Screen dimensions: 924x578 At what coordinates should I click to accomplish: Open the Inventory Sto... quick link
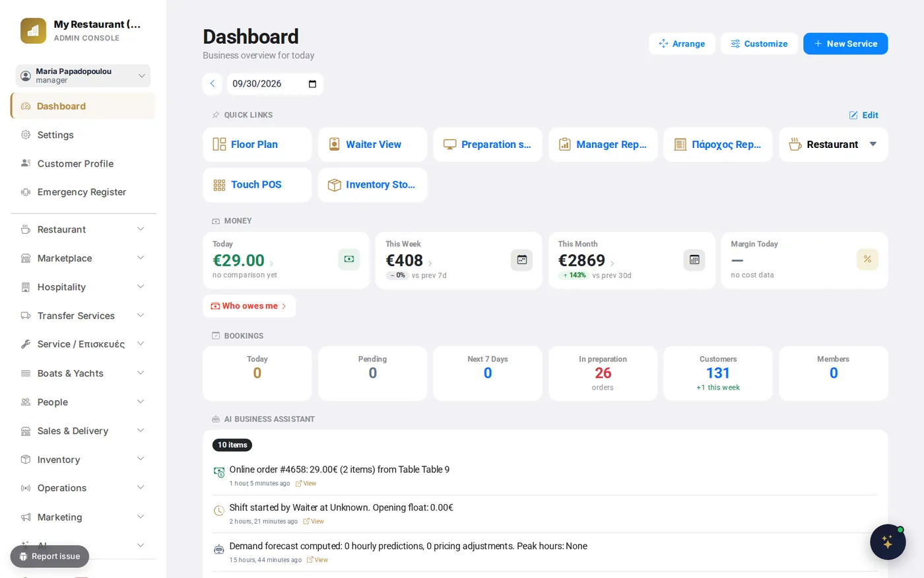pos(372,185)
